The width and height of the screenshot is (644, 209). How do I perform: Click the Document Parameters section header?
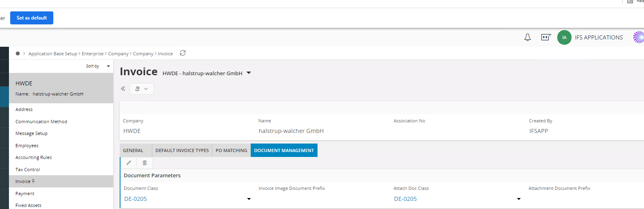pyautogui.click(x=152, y=175)
